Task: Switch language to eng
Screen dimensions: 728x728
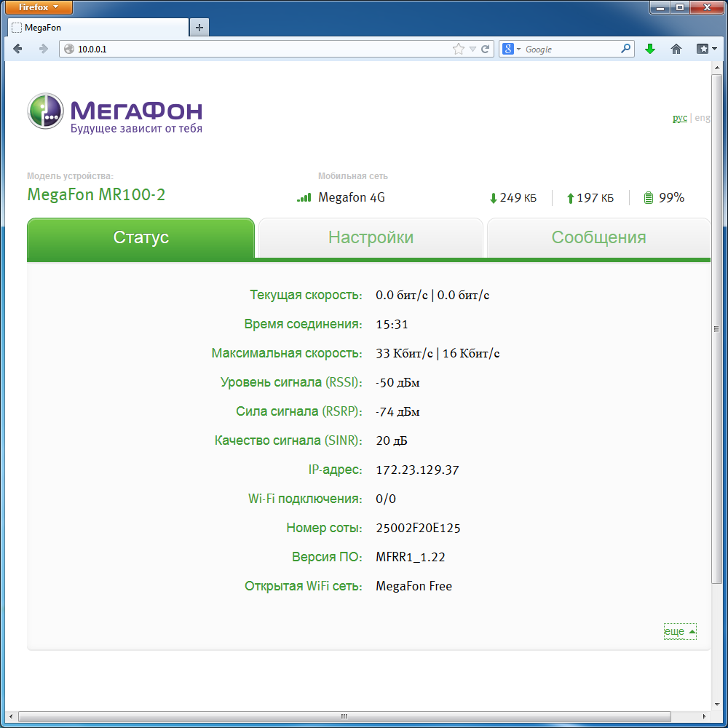Action: click(702, 117)
